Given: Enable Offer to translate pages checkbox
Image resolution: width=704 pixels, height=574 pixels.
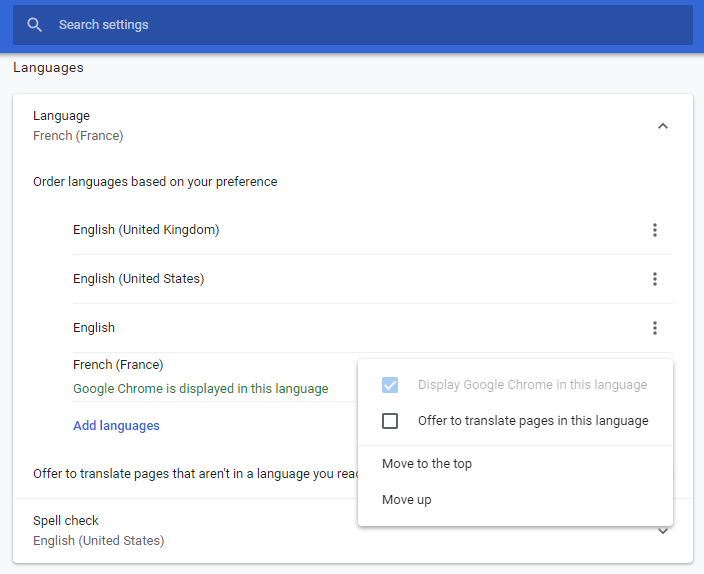Looking at the screenshot, I should [391, 421].
